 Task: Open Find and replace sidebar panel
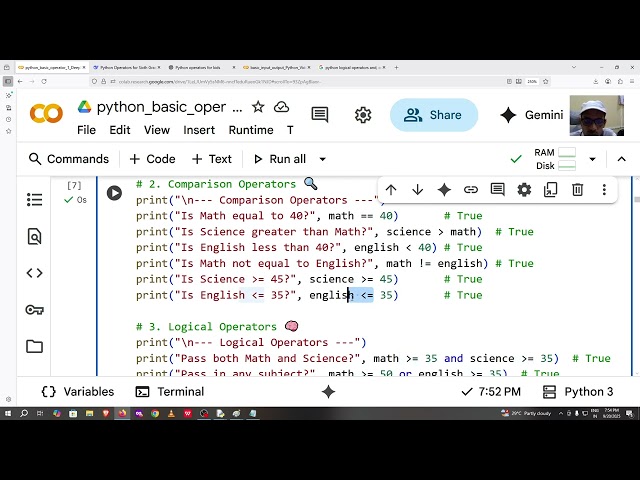(34, 236)
